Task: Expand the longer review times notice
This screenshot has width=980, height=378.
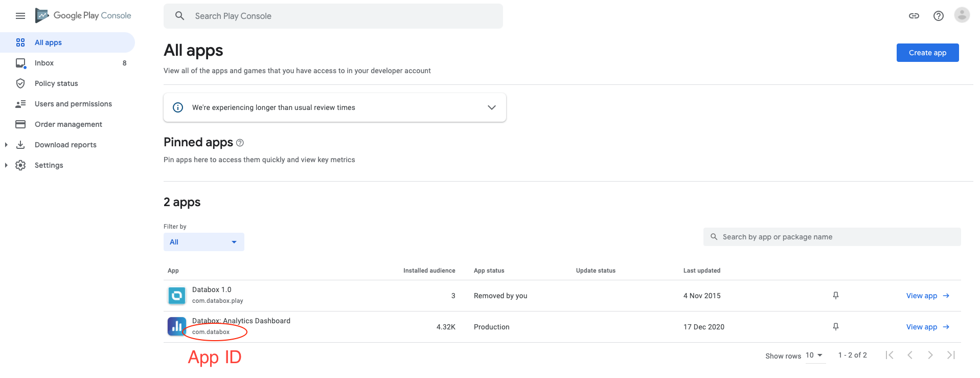Action: click(491, 107)
